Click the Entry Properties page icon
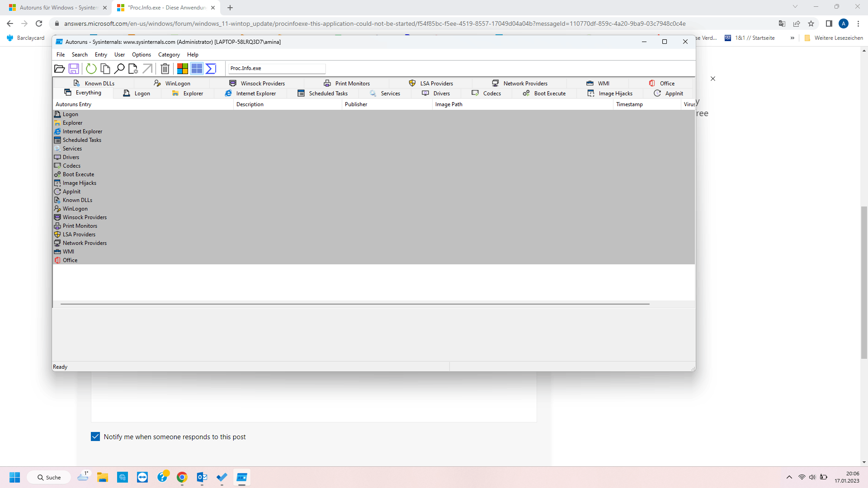The width and height of the screenshot is (868, 488). (x=133, y=69)
